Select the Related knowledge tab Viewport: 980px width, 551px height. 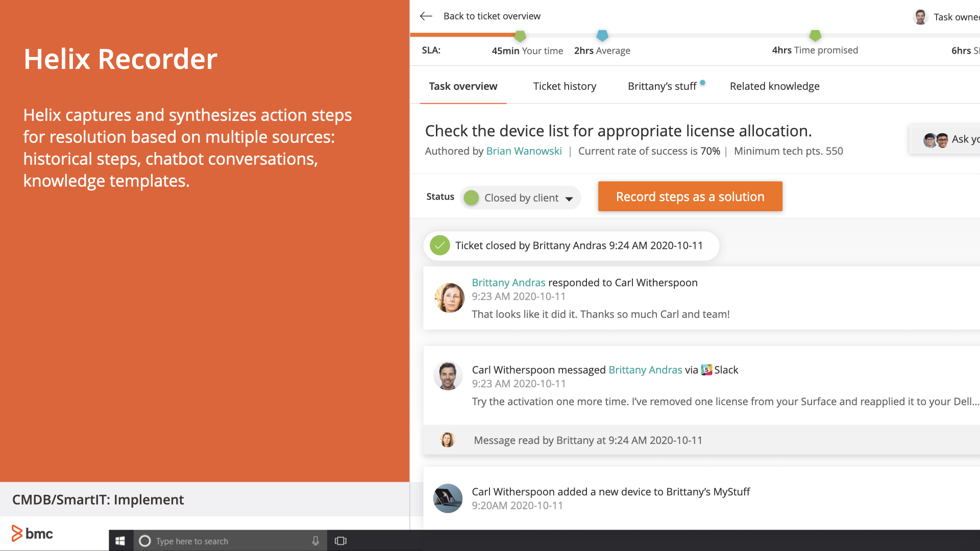(774, 86)
